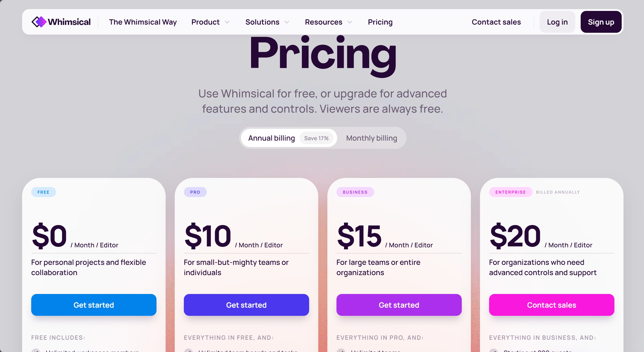Select the ENTERPRISE plan badge
This screenshot has width=644, height=352.
click(511, 192)
